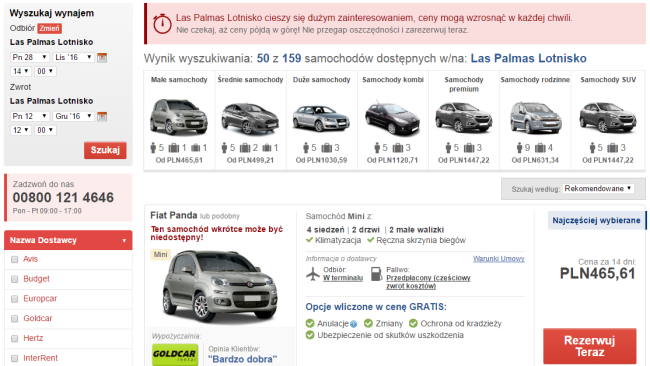Click the green check icon beside Zmiany

368,323
